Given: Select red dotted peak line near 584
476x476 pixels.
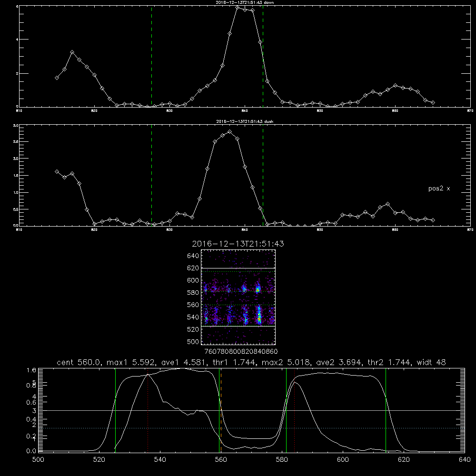Looking at the screenshot, I should click(x=295, y=410).
